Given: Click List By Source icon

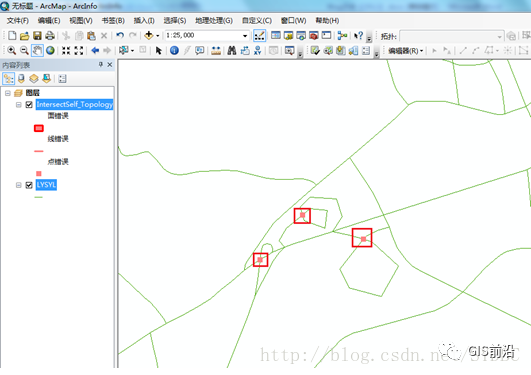Looking at the screenshot, I should (21, 79).
